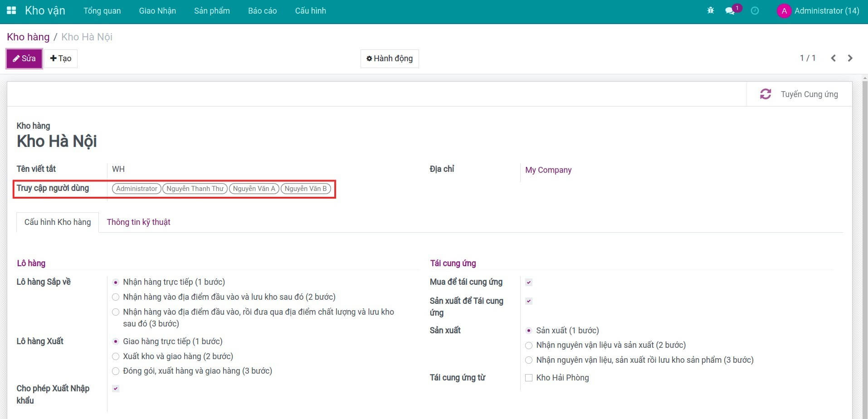Go to previous record arrow
The height and width of the screenshot is (419, 868).
[833, 58]
